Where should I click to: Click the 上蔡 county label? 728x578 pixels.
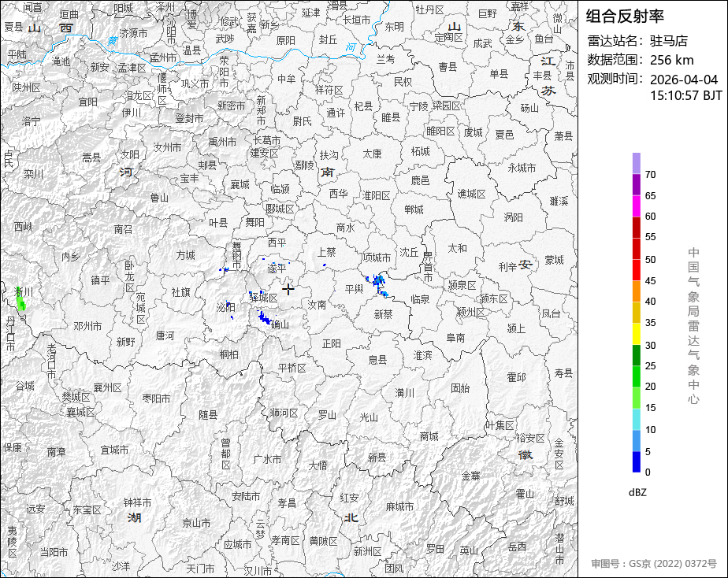click(x=326, y=252)
